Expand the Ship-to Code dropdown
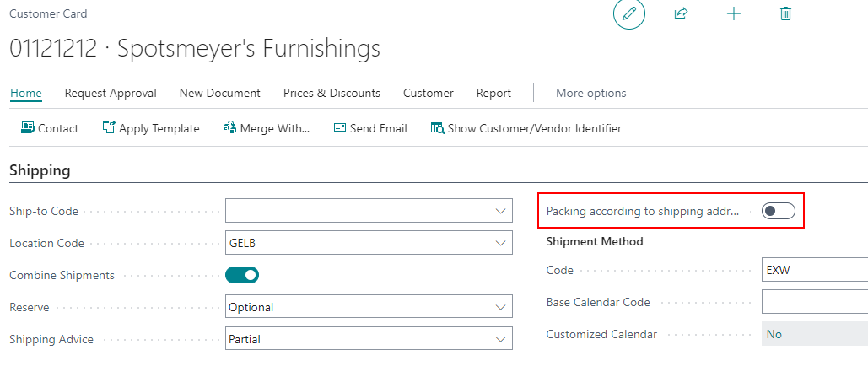 click(x=501, y=211)
